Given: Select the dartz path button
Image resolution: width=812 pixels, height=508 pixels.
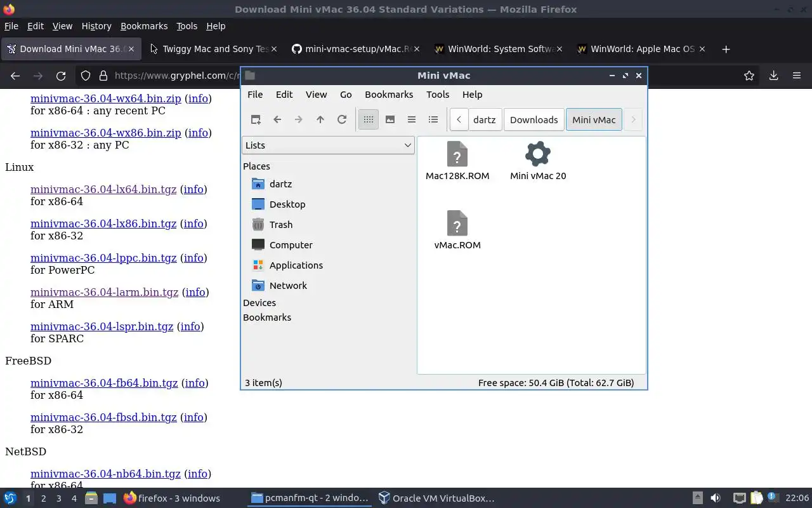Looking at the screenshot, I should coord(485,119).
